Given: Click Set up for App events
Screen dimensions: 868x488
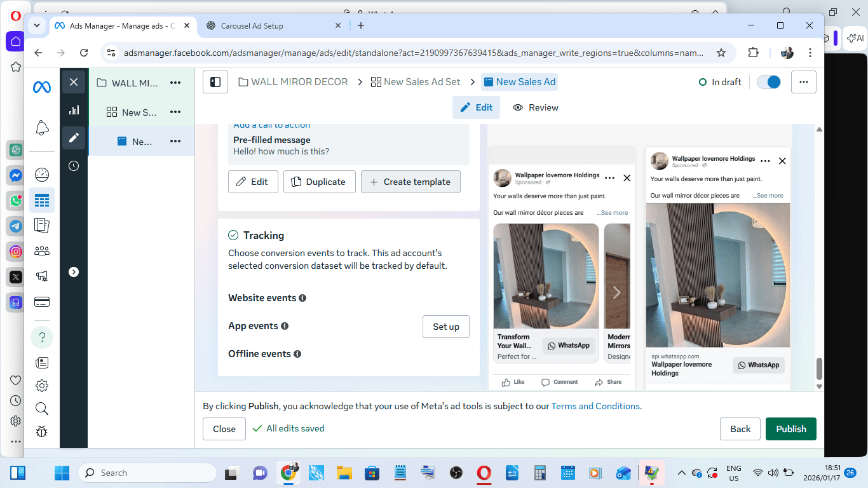Looking at the screenshot, I should pos(445,327).
